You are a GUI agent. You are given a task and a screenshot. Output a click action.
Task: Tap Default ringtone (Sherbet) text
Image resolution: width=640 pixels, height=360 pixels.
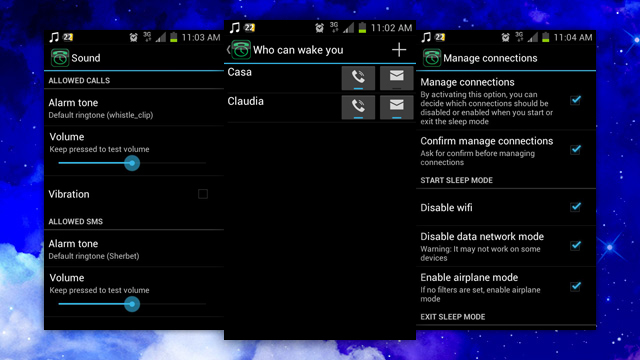tap(94, 256)
